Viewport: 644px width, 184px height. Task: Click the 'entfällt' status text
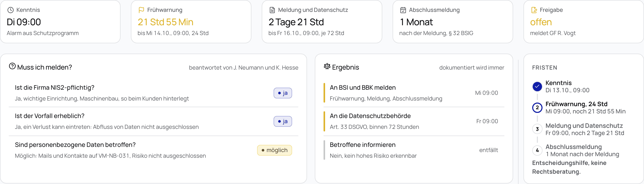click(489, 150)
